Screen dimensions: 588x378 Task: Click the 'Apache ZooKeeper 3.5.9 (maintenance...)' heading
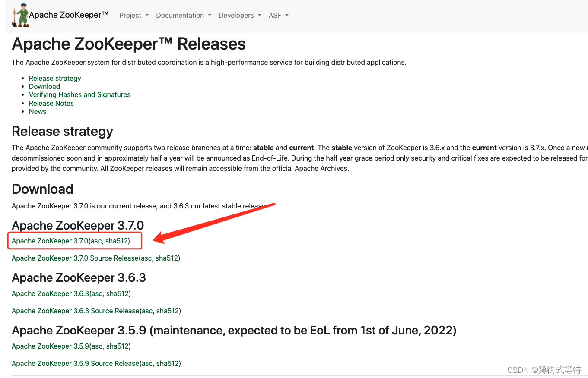click(234, 331)
